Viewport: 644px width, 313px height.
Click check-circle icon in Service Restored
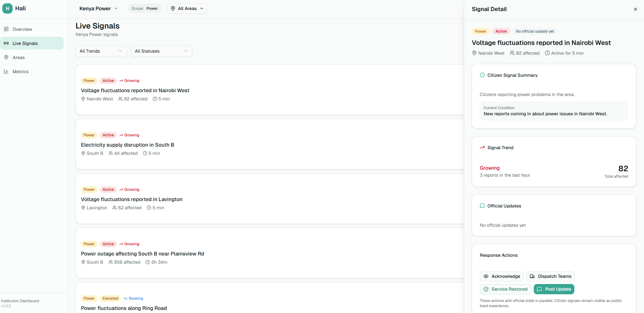486,289
